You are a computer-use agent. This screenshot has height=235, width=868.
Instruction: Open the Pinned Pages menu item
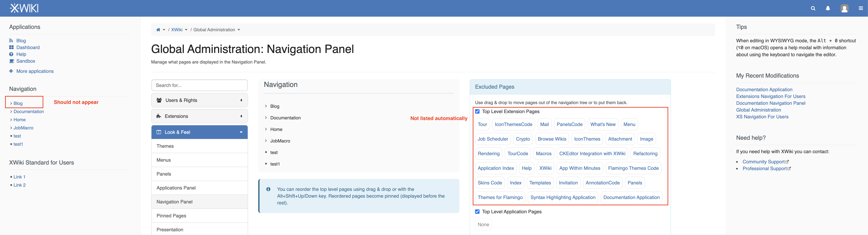[x=171, y=215]
